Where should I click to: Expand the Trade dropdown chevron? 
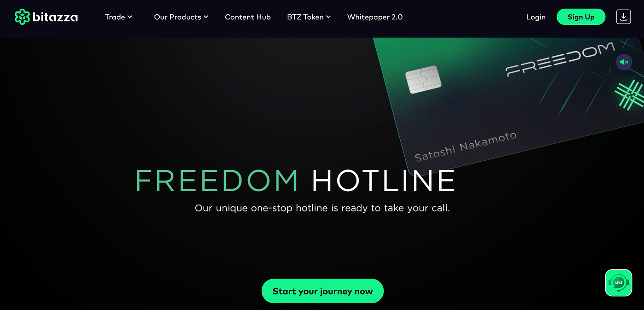tap(130, 17)
